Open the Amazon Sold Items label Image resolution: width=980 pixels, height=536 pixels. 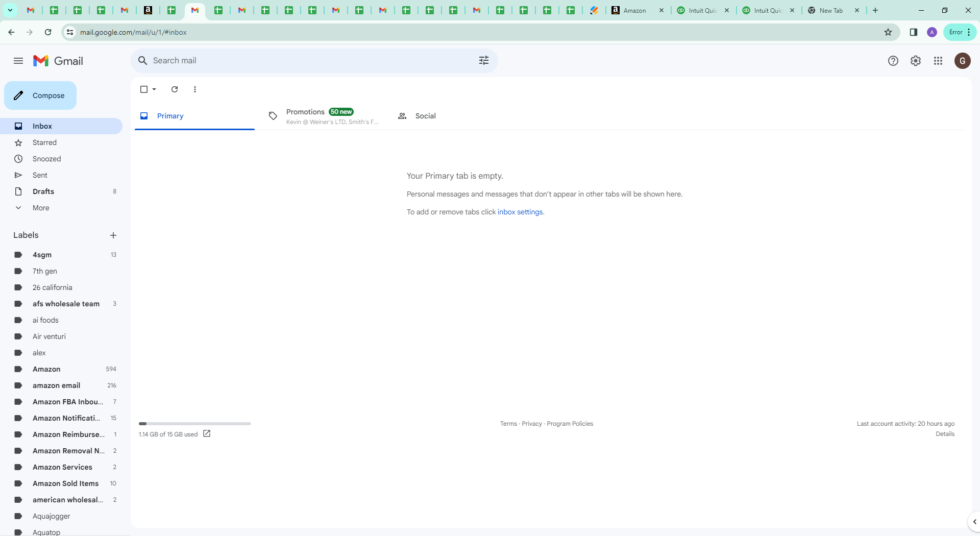[61, 483]
